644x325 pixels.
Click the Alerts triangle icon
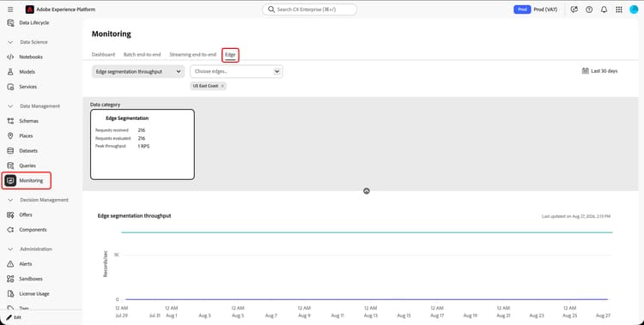click(x=10, y=264)
